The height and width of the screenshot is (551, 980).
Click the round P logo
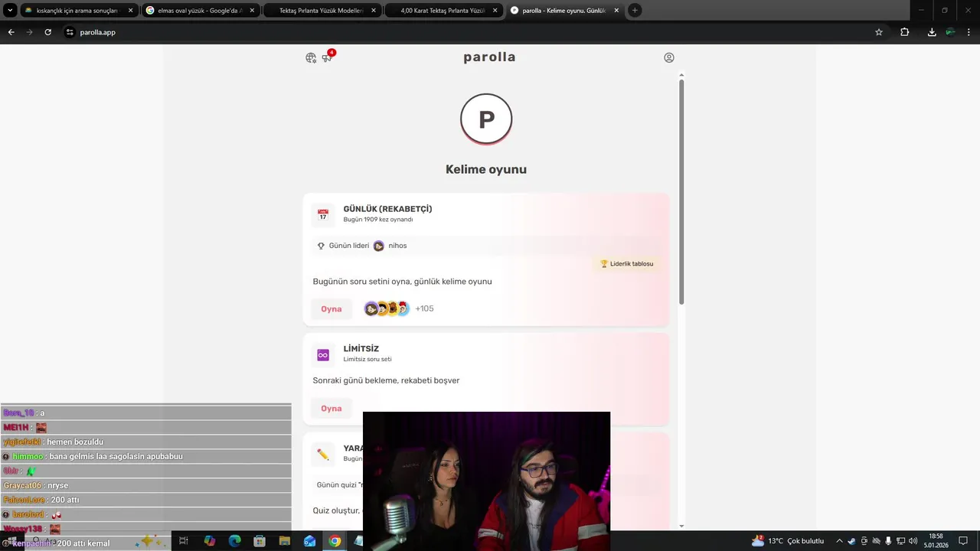coord(486,119)
